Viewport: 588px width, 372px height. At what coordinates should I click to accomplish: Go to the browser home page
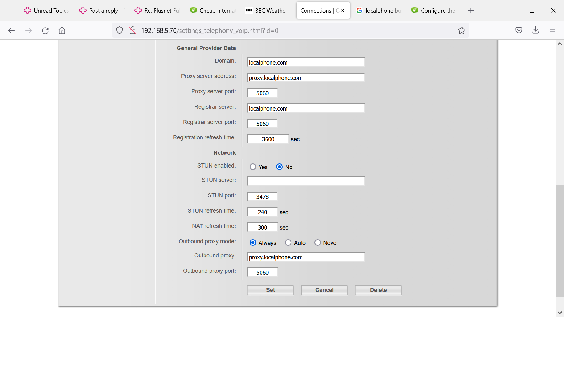(62, 30)
